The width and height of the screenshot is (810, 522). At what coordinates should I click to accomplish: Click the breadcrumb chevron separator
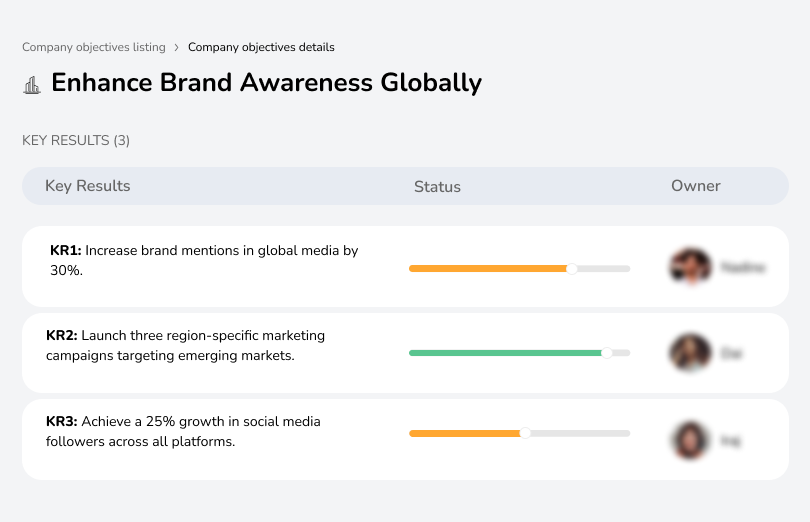(x=177, y=48)
